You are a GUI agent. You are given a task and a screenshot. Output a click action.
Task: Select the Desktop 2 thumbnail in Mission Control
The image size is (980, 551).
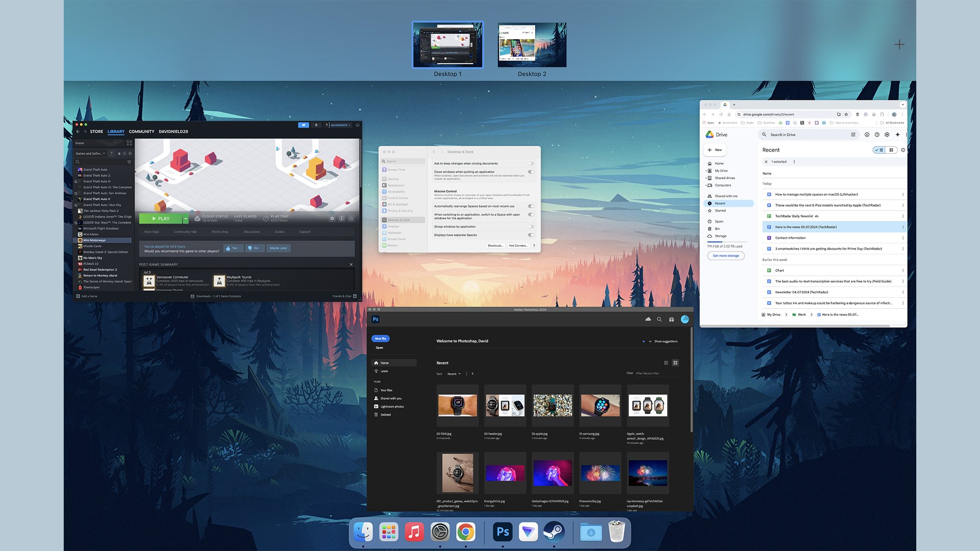tap(532, 45)
